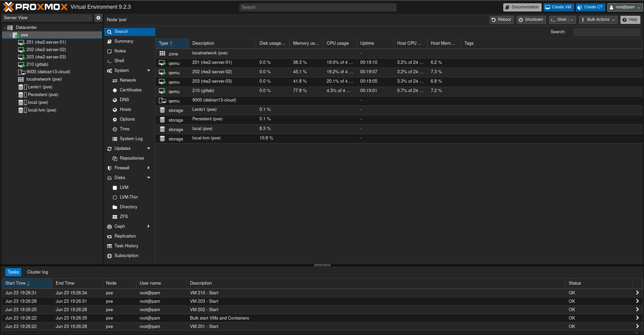Shut down the pve node

coord(531,20)
